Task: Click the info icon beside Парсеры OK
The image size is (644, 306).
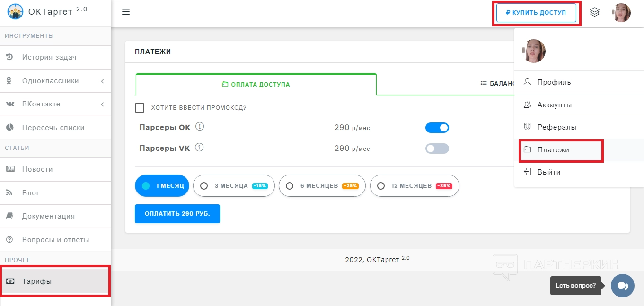Action: coord(200,127)
